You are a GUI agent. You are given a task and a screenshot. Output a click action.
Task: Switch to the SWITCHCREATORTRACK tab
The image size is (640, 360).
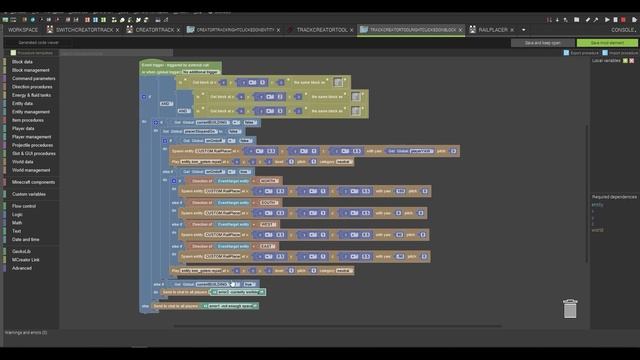[84, 30]
